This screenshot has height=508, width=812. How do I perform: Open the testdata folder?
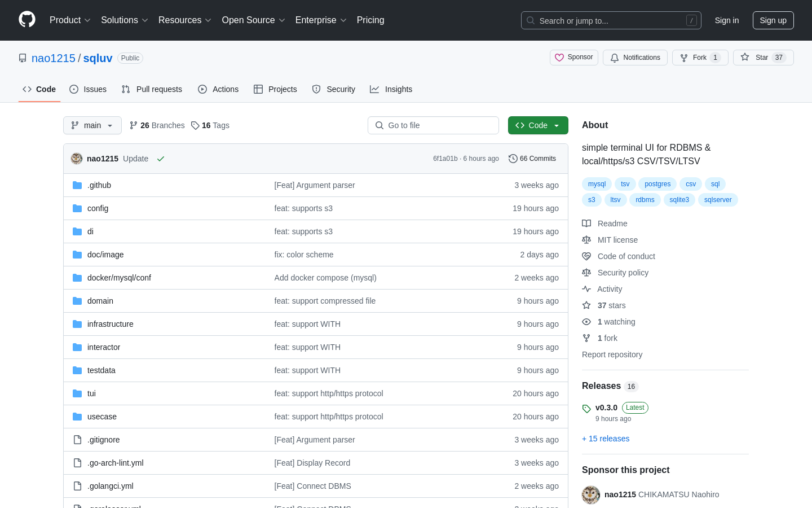[x=101, y=370]
